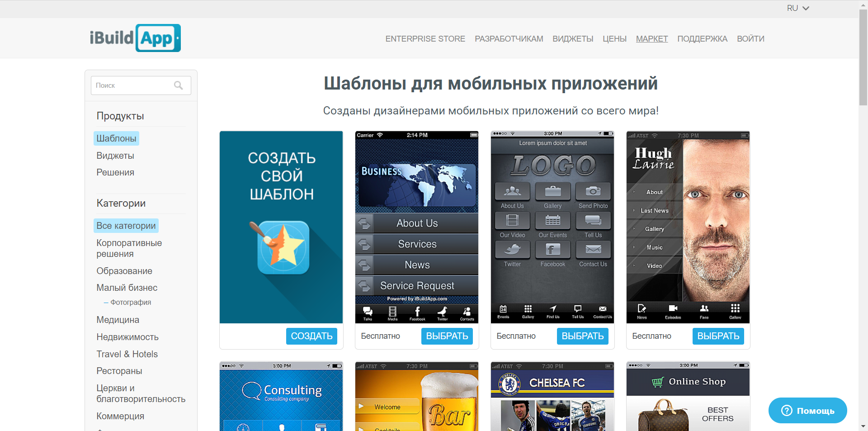Select Церкви и благотворительность category
The width and height of the screenshot is (868, 431).
[141, 393]
